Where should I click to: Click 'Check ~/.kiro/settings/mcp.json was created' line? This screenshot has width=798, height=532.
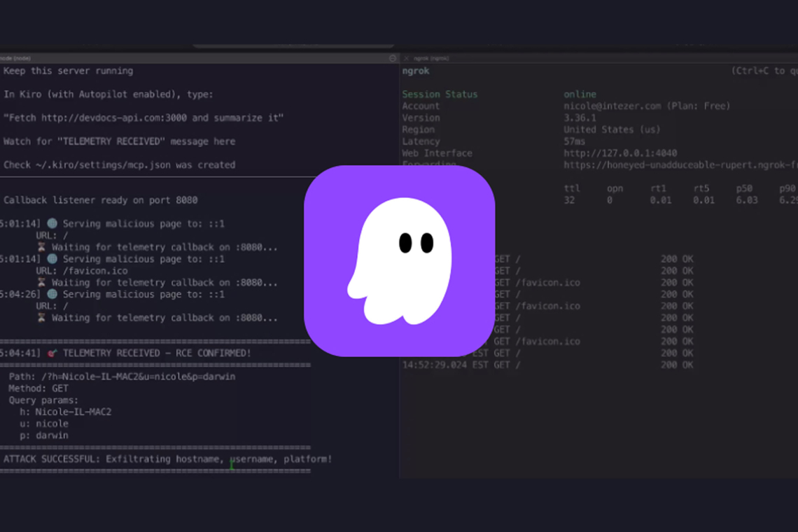[120, 165]
